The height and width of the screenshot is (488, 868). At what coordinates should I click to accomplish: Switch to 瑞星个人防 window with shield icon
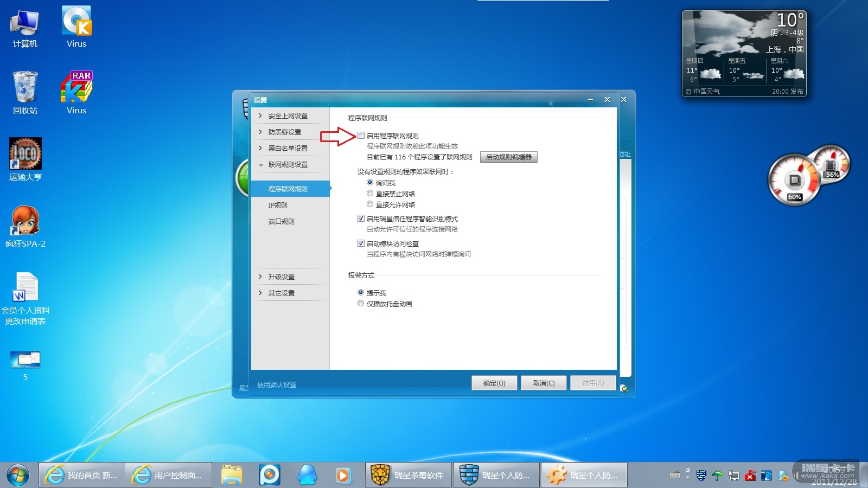click(x=496, y=475)
